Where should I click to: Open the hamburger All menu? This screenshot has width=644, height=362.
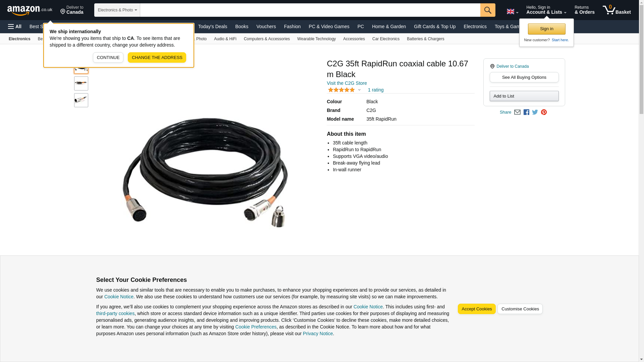click(x=15, y=26)
